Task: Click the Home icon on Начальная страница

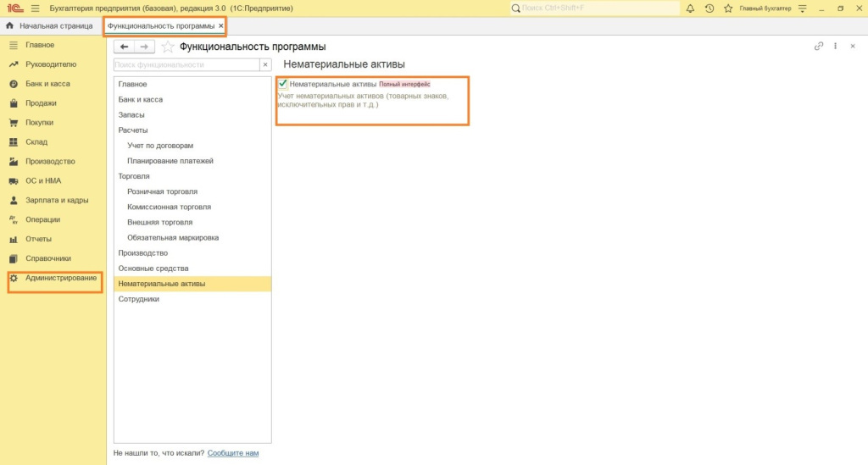Action: coord(9,26)
